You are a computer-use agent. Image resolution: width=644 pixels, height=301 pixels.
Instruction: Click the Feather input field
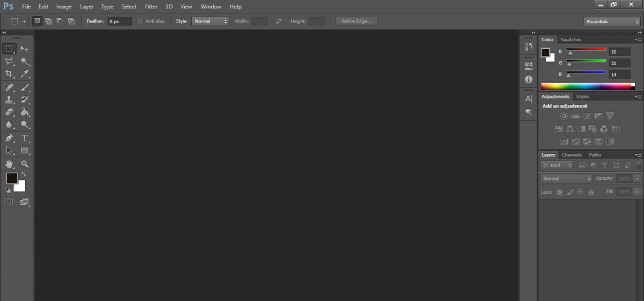pos(120,21)
